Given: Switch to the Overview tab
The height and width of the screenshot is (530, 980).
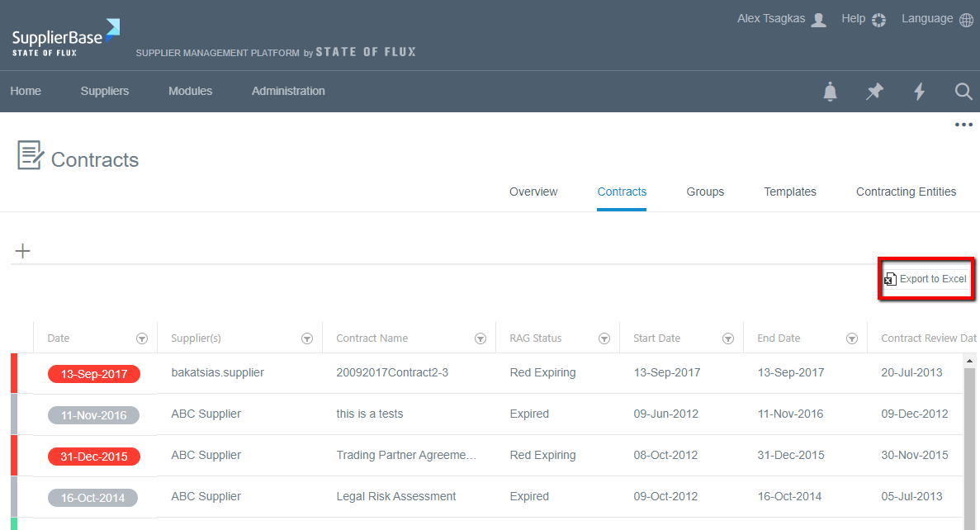Looking at the screenshot, I should pos(533,192).
